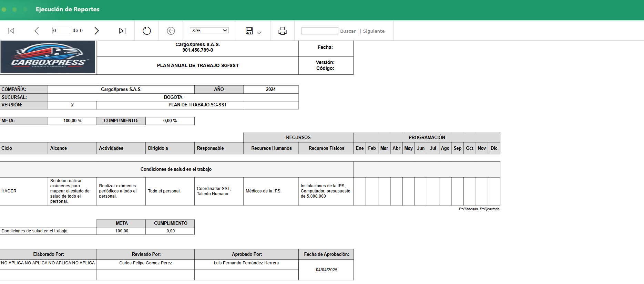Go to the first report page

tap(11, 31)
